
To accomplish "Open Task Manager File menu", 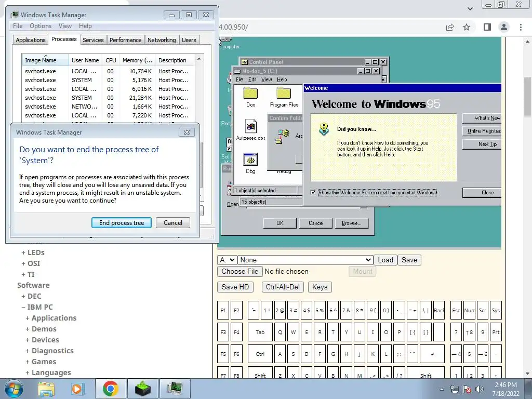I will click(x=18, y=26).
